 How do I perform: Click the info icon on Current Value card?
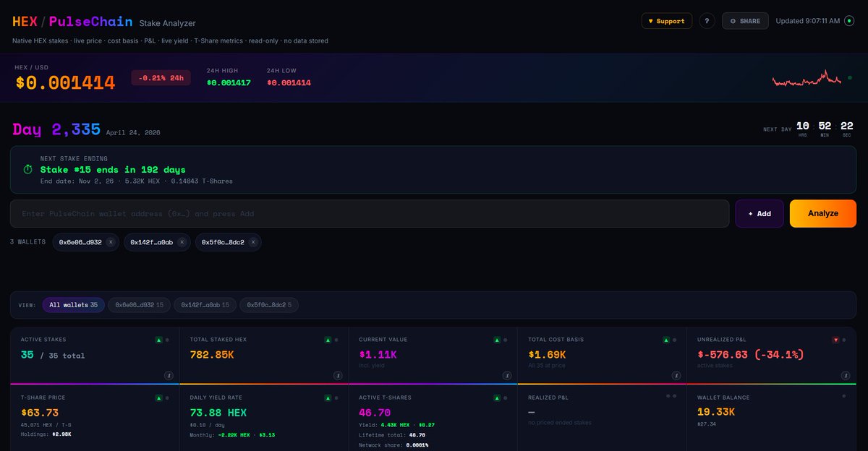507,375
